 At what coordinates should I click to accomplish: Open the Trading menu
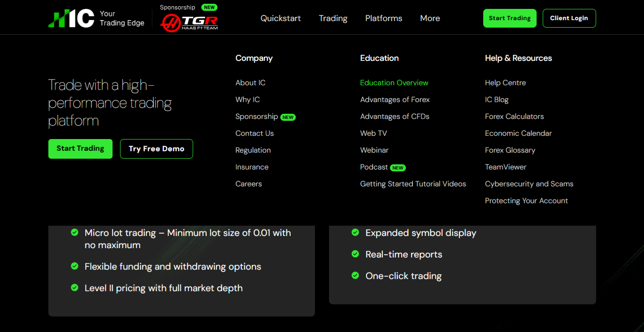333,18
